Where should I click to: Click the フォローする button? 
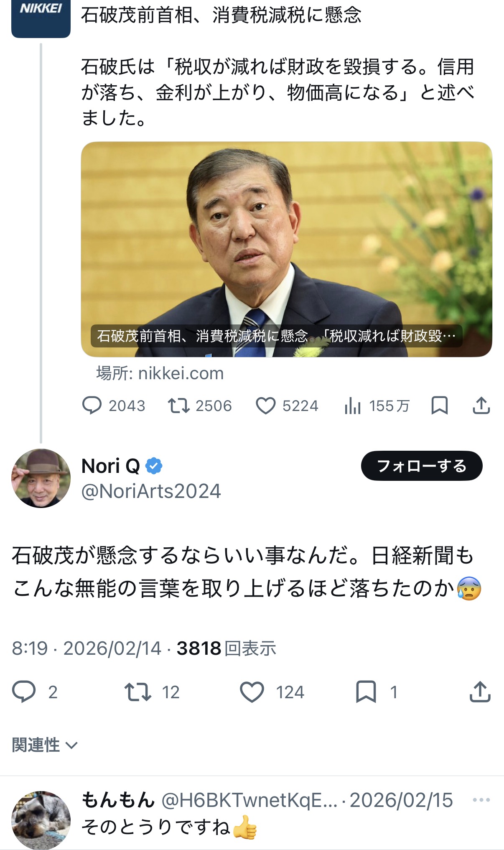click(421, 466)
